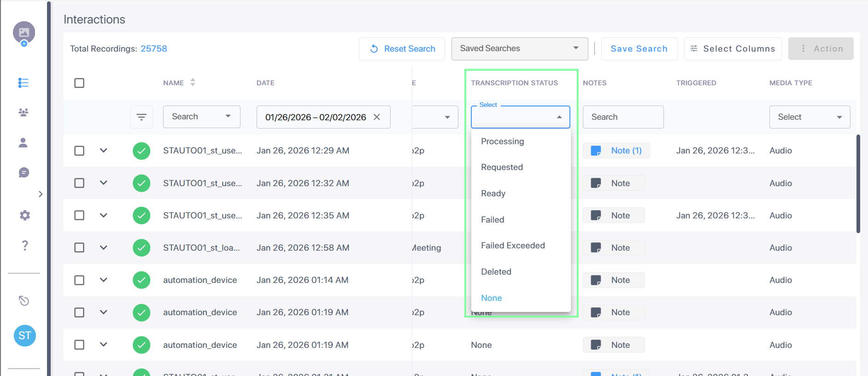Open Note (1) on first recording

(616, 151)
